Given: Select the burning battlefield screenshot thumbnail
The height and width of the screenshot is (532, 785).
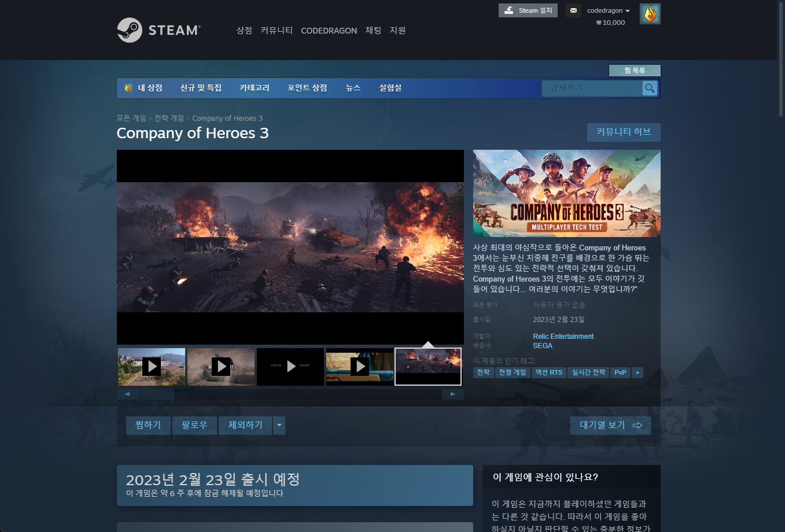Looking at the screenshot, I should [x=428, y=367].
